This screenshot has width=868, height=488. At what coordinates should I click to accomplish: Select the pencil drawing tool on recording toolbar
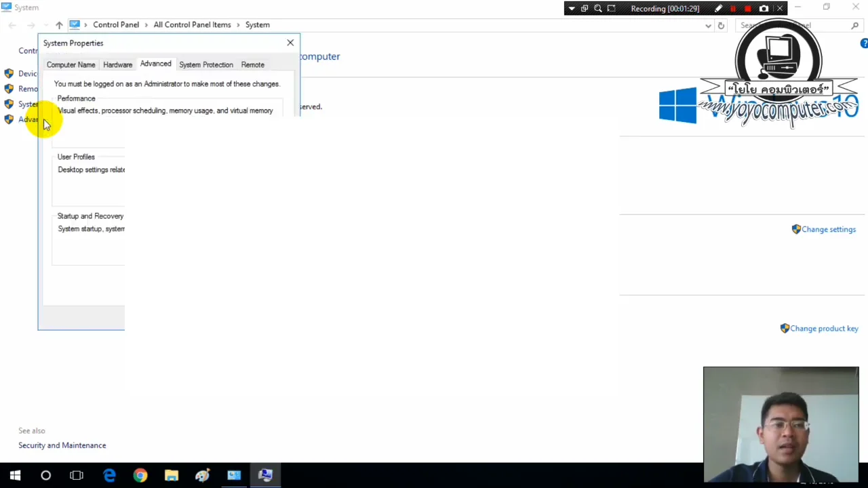coord(719,8)
